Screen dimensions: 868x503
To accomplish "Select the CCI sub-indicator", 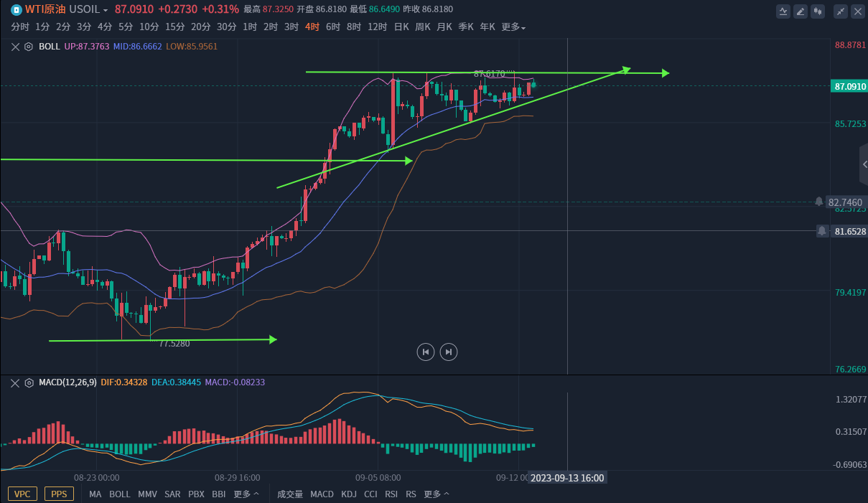I will [x=370, y=494].
